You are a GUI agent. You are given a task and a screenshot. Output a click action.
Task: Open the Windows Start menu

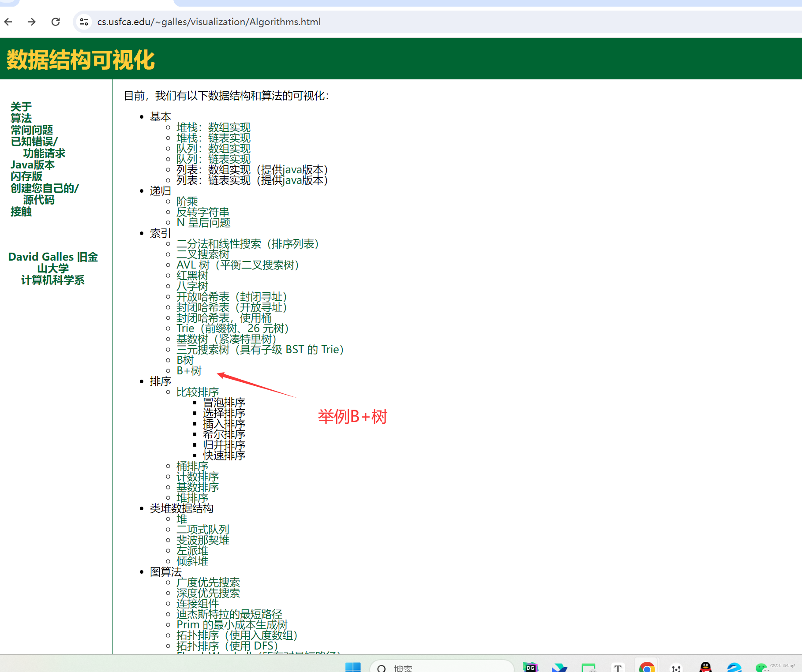[353, 667]
